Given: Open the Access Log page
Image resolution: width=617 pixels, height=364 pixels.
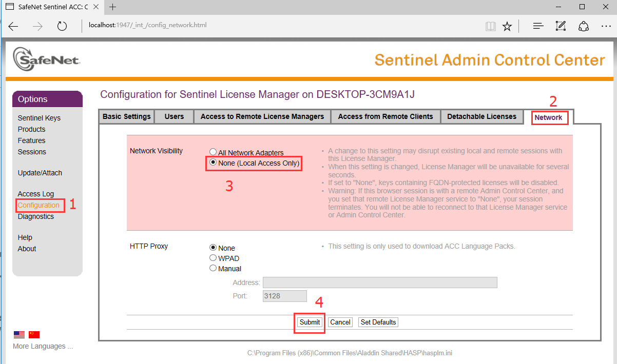Looking at the screenshot, I should (35, 194).
